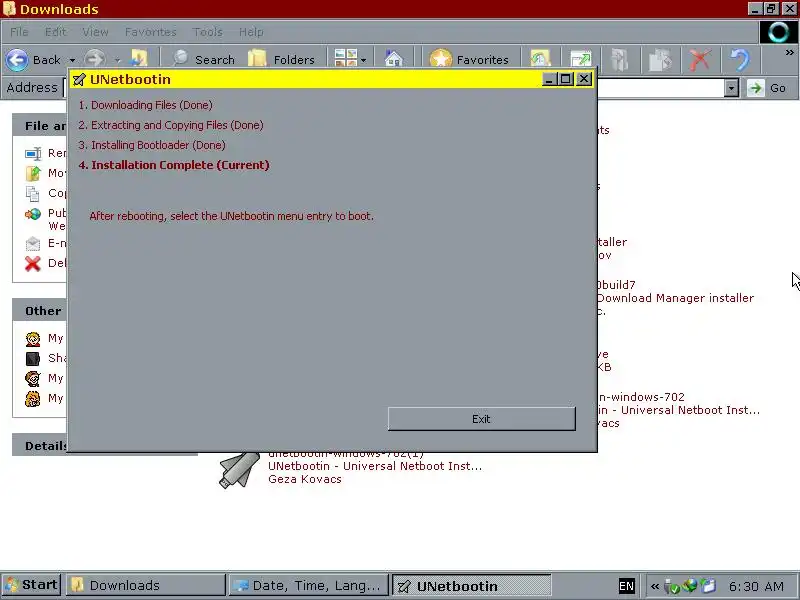Click the red X Delete toolbar icon

click(x=699, y=60)
